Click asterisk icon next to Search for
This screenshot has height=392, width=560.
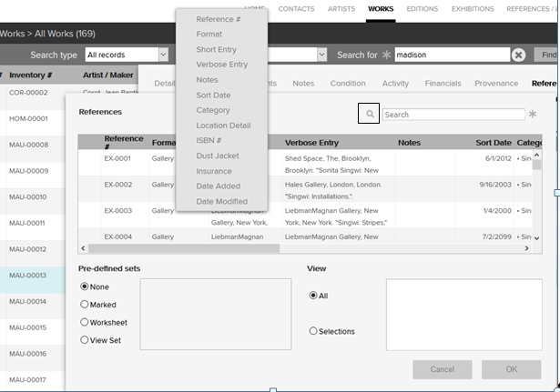(386, 55)
